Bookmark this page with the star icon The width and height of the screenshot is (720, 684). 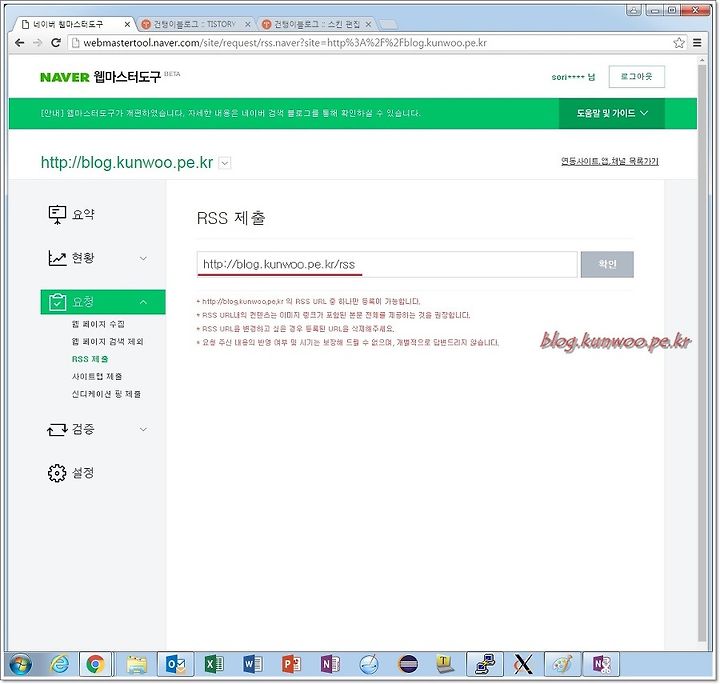pos(679,43)
